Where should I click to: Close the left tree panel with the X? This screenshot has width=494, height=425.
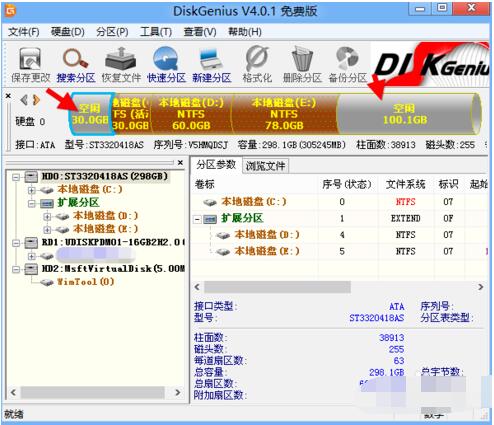pyautogui.click(x=180, y=163)
